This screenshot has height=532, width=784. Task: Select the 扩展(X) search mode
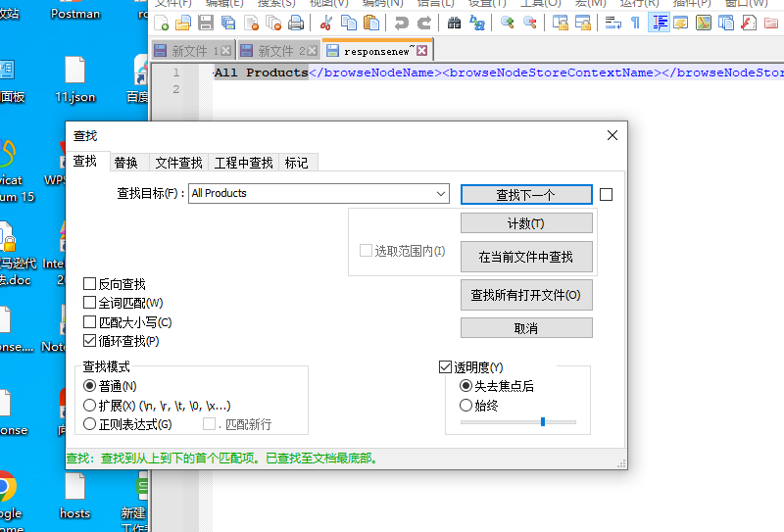coord(89,405)
